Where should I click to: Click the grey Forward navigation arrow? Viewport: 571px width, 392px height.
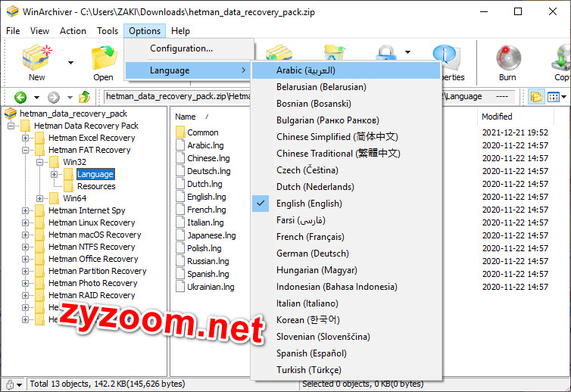54,97
